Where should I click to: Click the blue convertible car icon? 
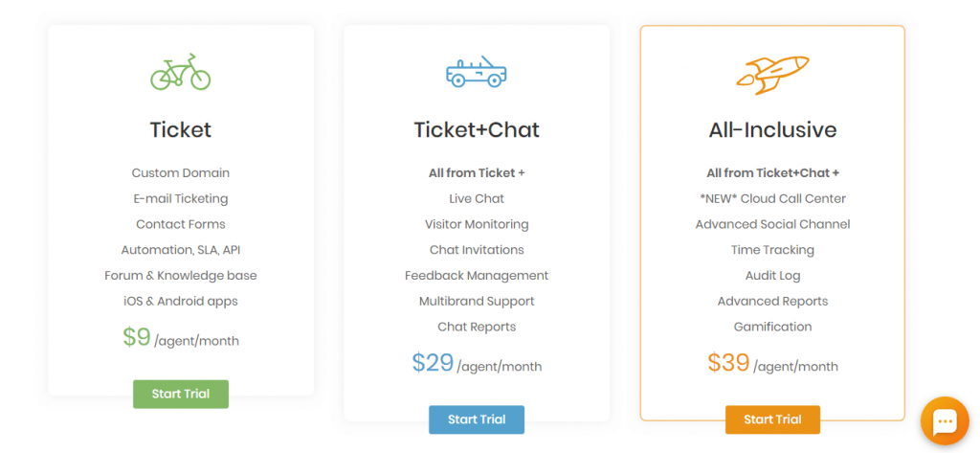pyautogui.click(x=477, y=71)
